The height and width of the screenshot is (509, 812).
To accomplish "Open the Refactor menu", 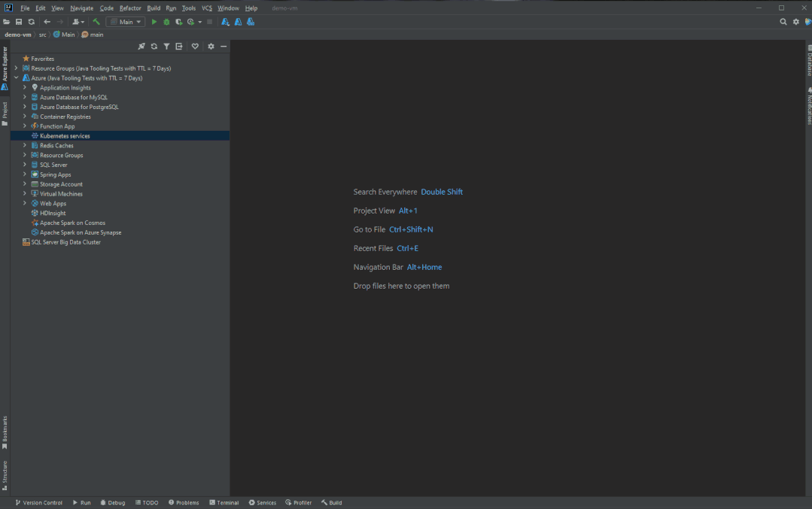I will [130, 8].
